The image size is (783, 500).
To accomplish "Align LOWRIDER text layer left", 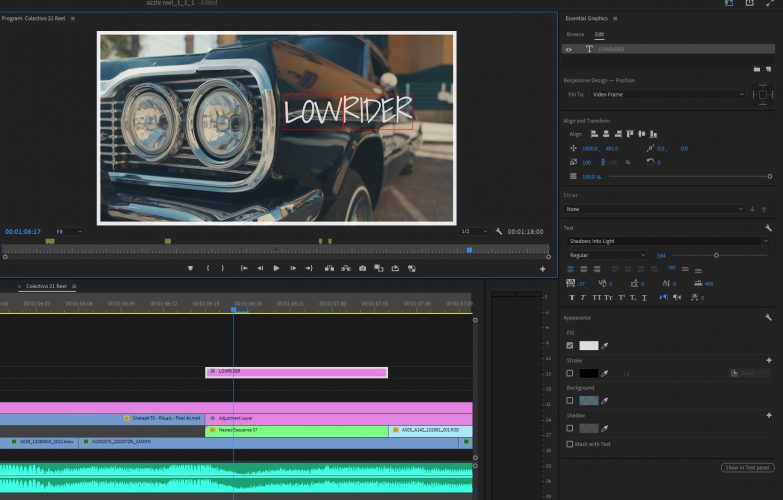I will (x=594, y=134).
